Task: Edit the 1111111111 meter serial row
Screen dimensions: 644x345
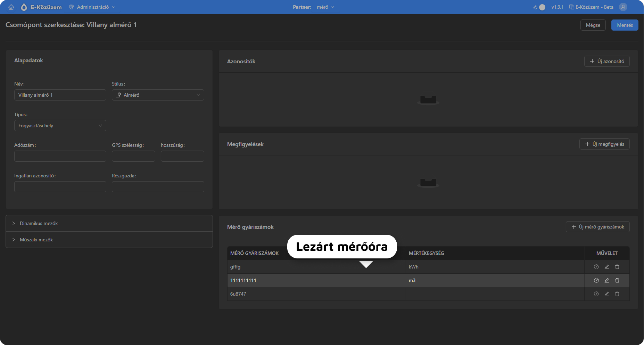Action: 607,280
